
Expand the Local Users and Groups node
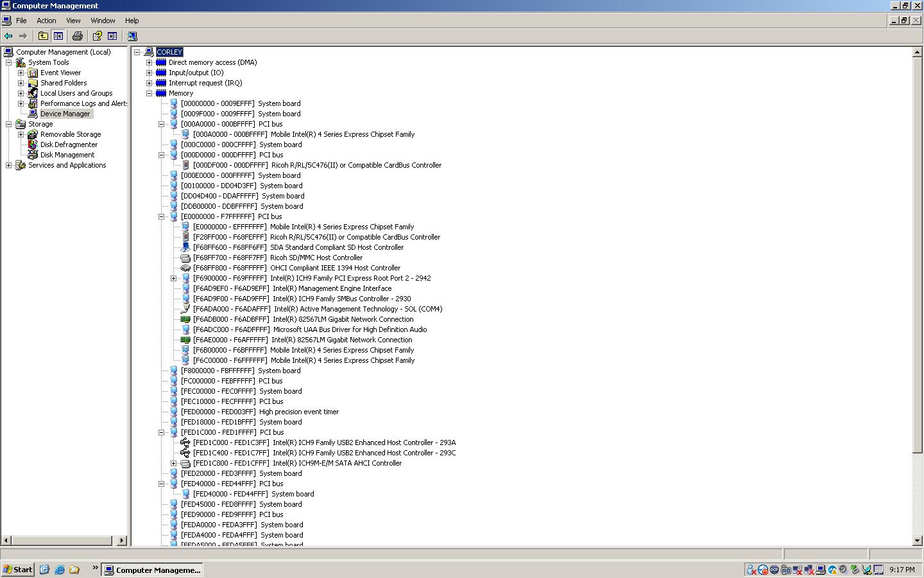coord(21,93)
